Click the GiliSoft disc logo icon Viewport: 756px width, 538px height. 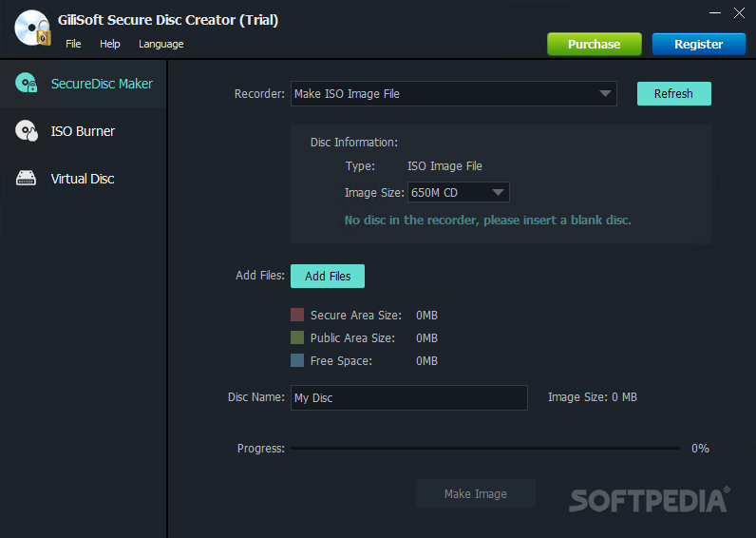point(32,28)
